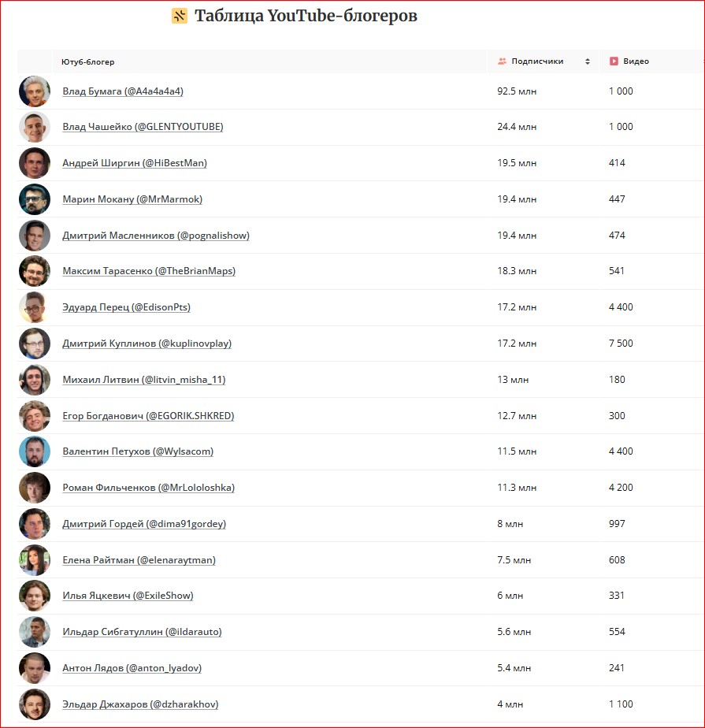Screen dimensions: 705x728
Task: Click the red video icon in header
Action: point(614,61)
